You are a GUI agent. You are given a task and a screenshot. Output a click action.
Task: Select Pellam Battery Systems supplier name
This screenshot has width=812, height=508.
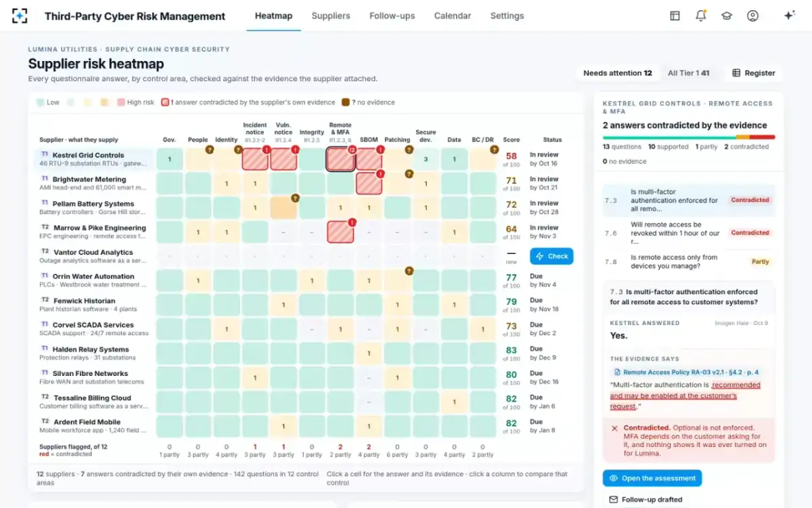point(93,204)
